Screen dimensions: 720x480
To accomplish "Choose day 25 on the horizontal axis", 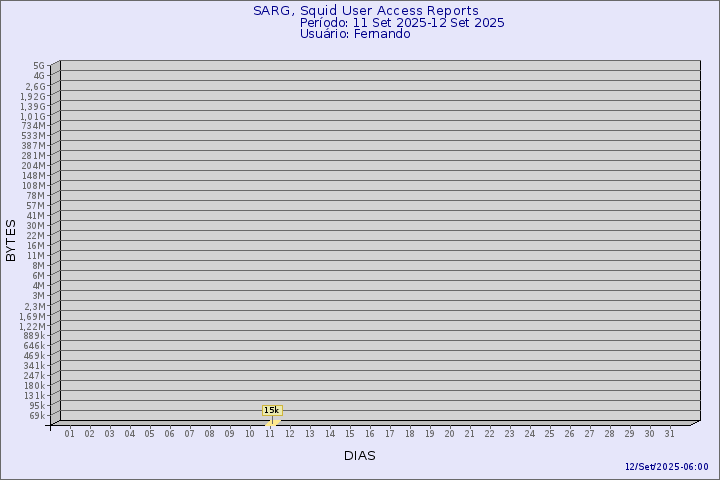I will pyautogui.click(x=550, y=433).
